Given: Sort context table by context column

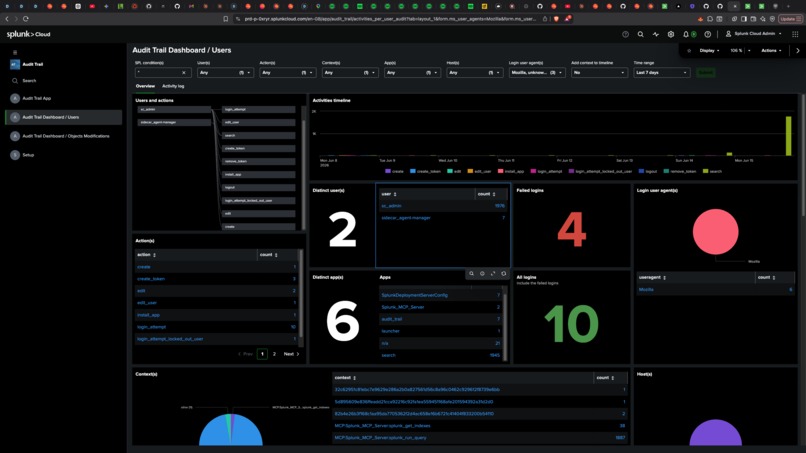Looking at the screenshot, I should click(x=345, y=378).
